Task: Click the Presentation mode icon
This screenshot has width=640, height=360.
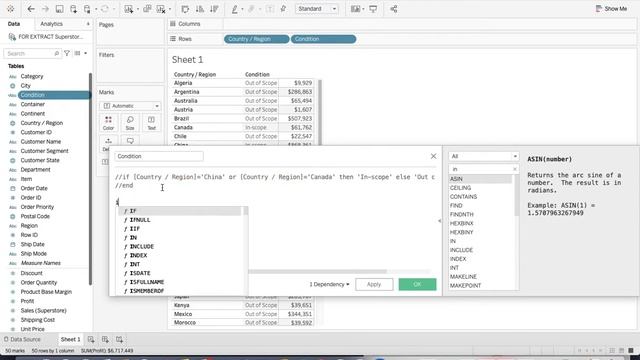Action: pyautogui.click(x=373, y=9)
